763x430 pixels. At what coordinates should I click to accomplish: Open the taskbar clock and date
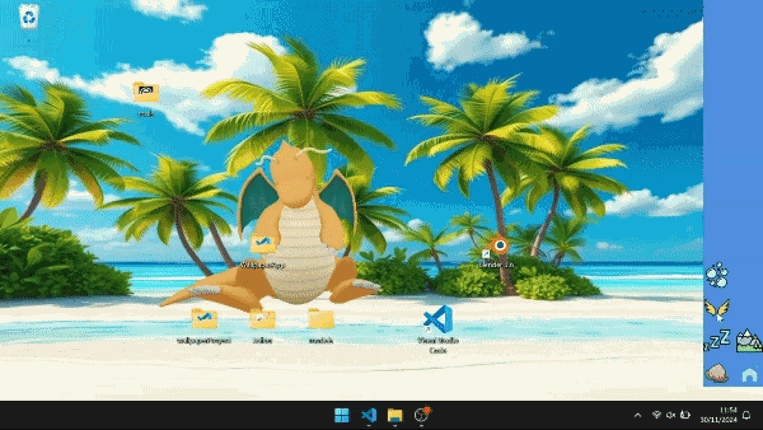tap(719, 415)
